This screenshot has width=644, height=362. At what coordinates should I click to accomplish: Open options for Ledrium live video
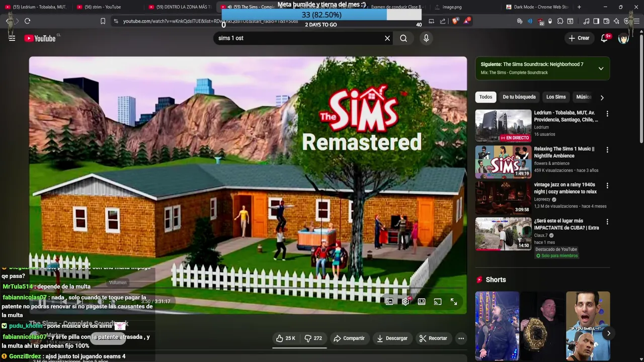607,114
